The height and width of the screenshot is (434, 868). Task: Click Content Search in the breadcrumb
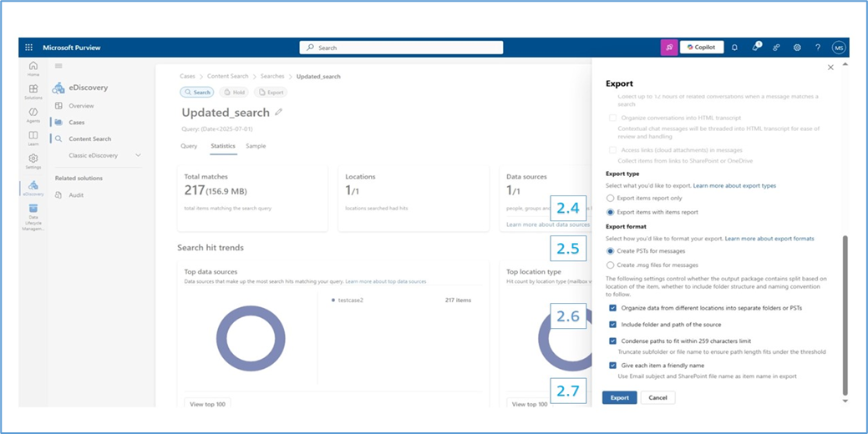click(x=228, y=76)
